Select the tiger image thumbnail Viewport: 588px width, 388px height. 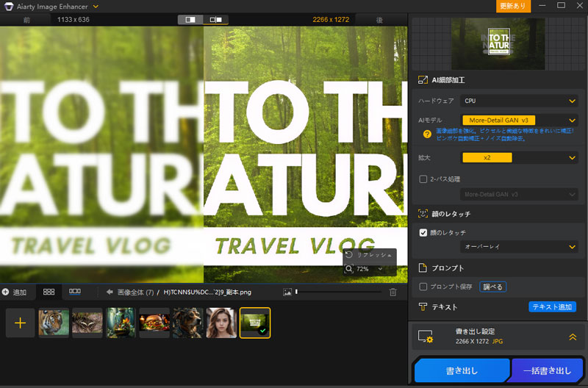(x=54, y=323)
